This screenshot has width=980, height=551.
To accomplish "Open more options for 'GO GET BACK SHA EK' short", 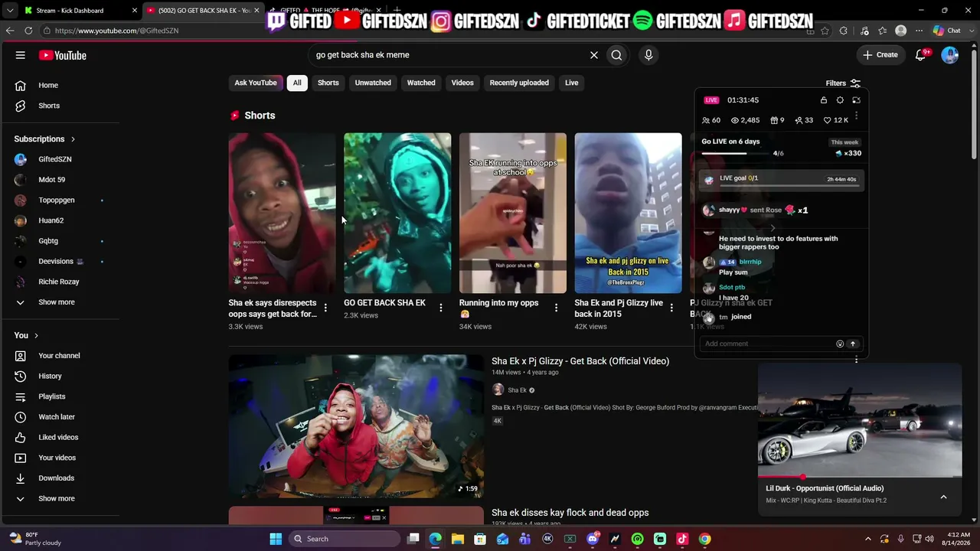I will pos(441,308).
